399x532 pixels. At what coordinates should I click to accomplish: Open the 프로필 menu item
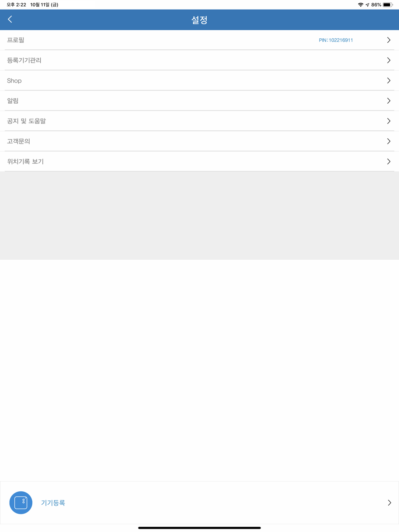pyautogui.click(x=199, y=40)
